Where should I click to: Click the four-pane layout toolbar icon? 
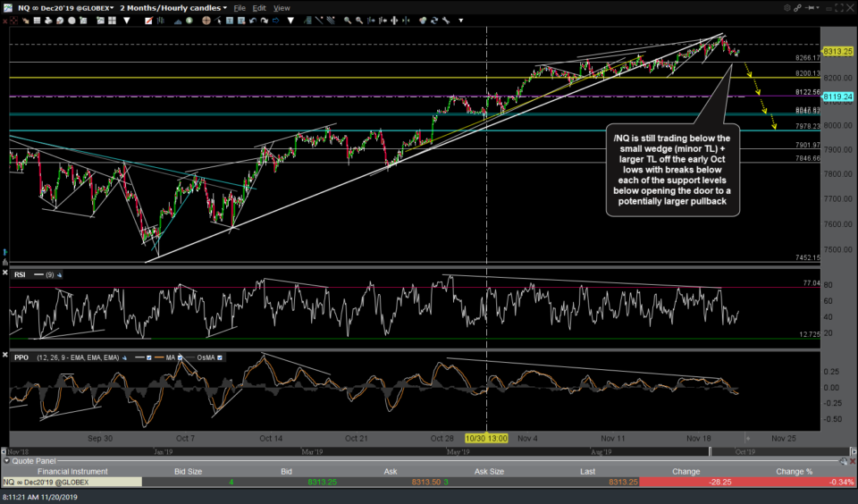113,21
